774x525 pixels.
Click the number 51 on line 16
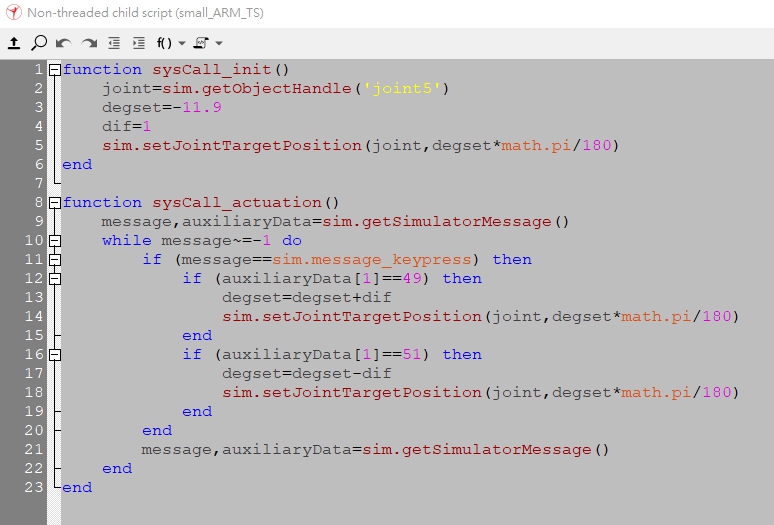click(x=412, y=355)
